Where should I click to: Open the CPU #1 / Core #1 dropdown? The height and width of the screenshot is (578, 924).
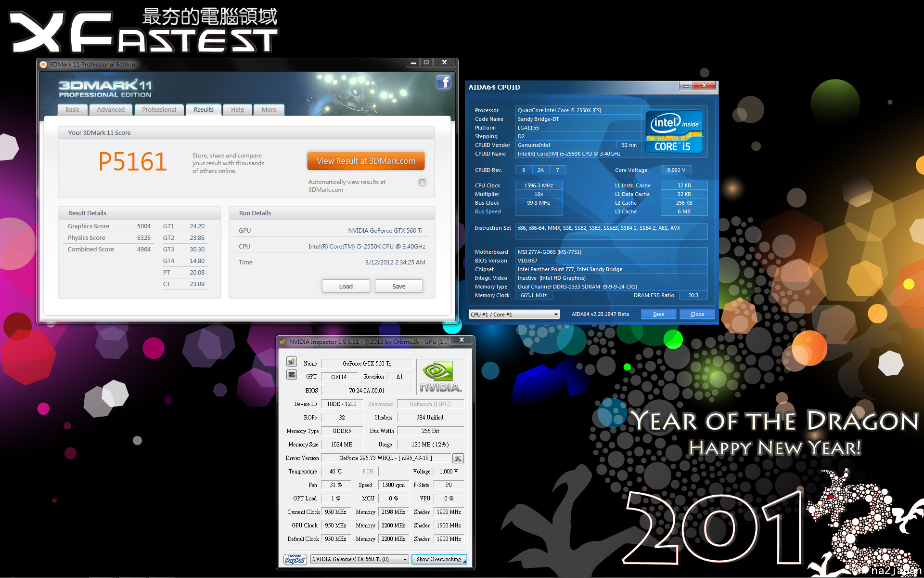click(x=514, y=315)
